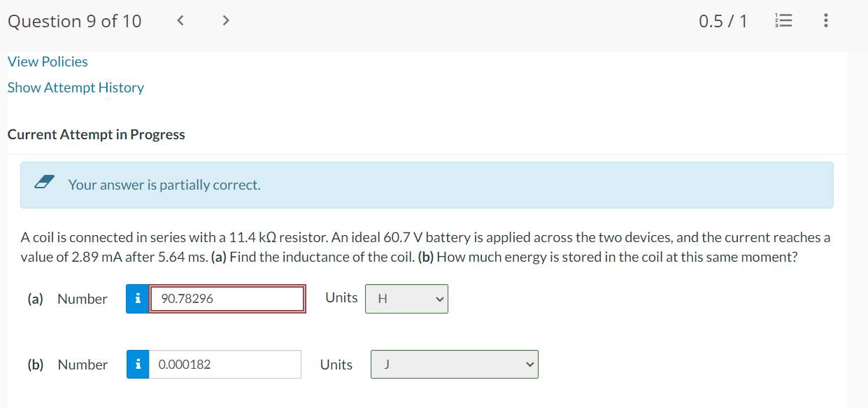Click the score display showing 0.5 / 1
The height and width of the screenshot is (408, 868).
pos(723,20)
